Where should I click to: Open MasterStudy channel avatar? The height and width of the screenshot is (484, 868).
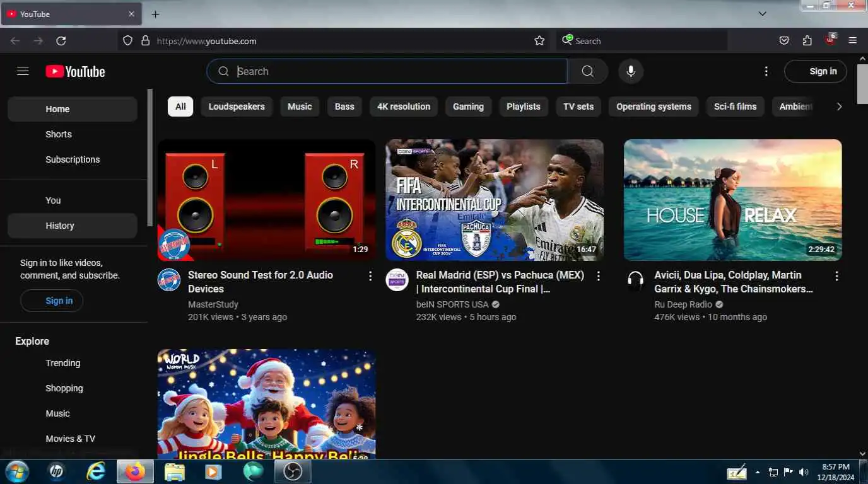(x=169, y=280)
